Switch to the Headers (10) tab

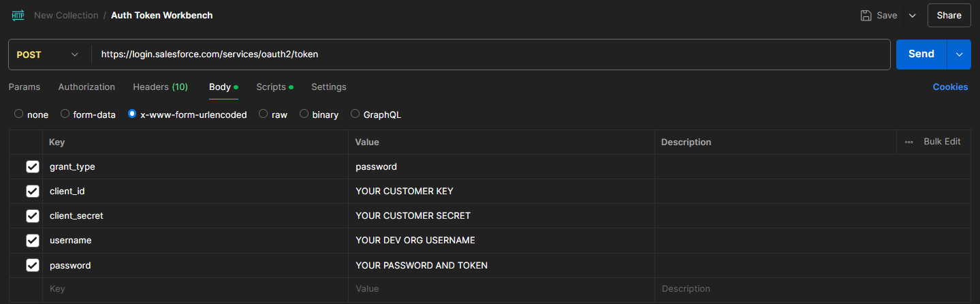coord(160,87)
